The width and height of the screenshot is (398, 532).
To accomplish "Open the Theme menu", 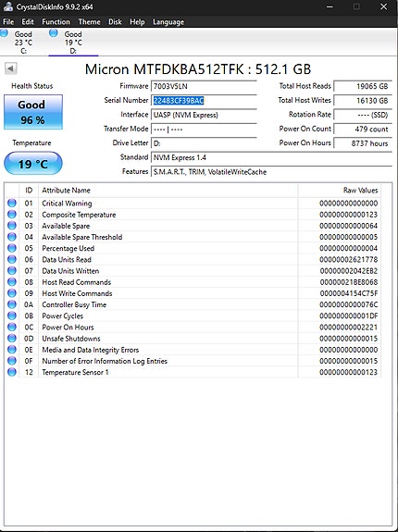I will 89,21.
